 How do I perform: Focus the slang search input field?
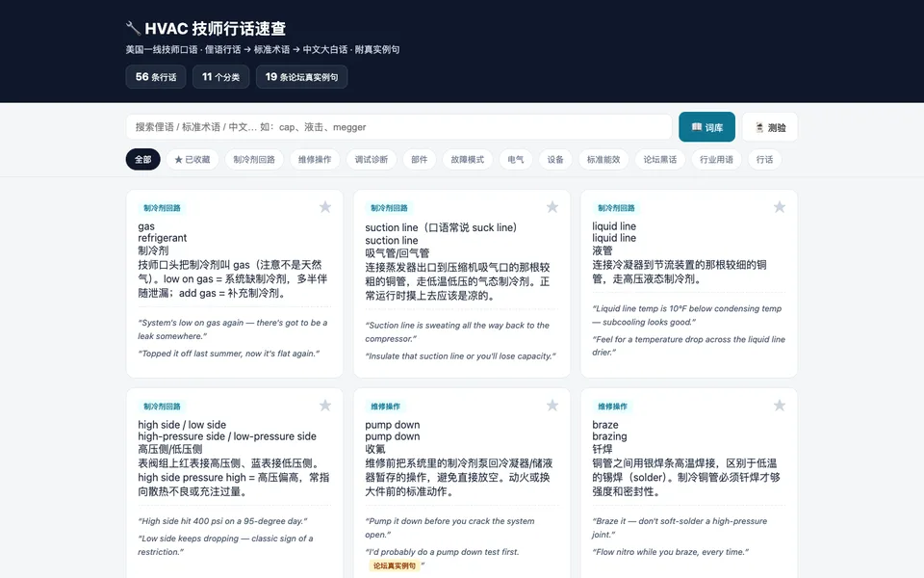coord(398,127)
